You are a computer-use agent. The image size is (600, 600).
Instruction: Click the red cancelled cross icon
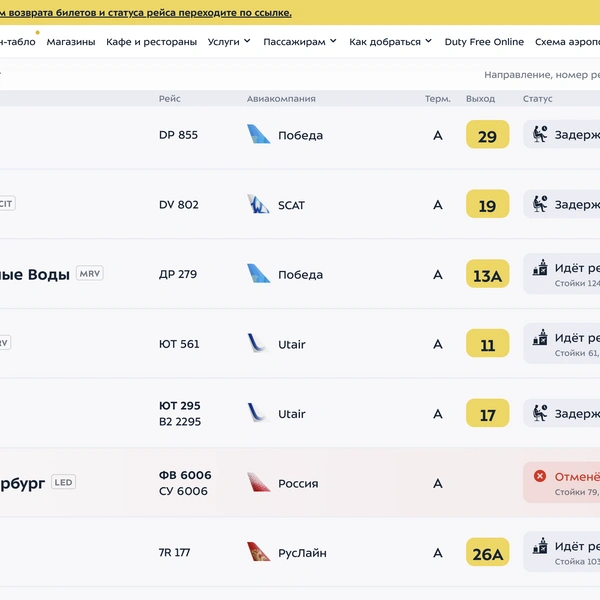(x=540, y=476)
